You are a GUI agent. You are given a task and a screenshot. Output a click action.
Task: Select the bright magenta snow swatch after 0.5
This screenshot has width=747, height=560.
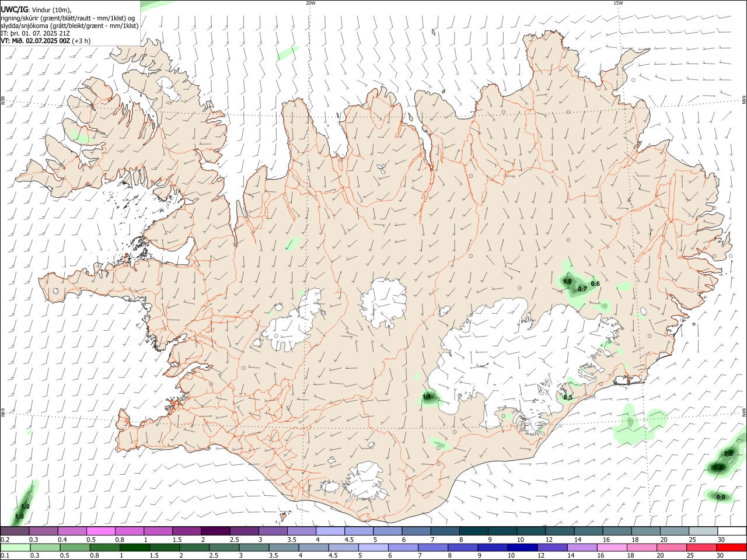point(101,531)
